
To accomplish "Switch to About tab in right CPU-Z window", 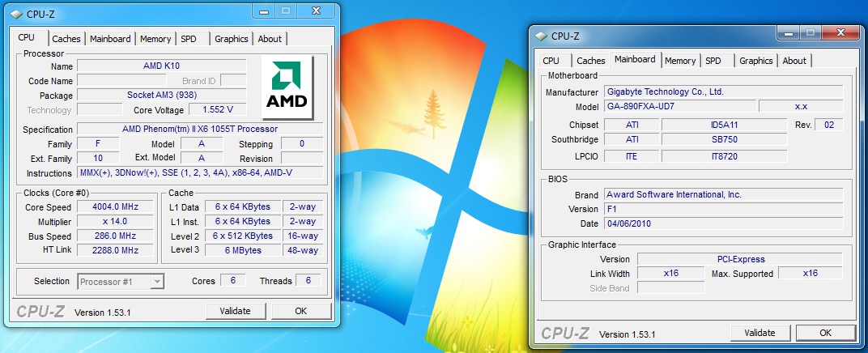I will click(794, 61).
